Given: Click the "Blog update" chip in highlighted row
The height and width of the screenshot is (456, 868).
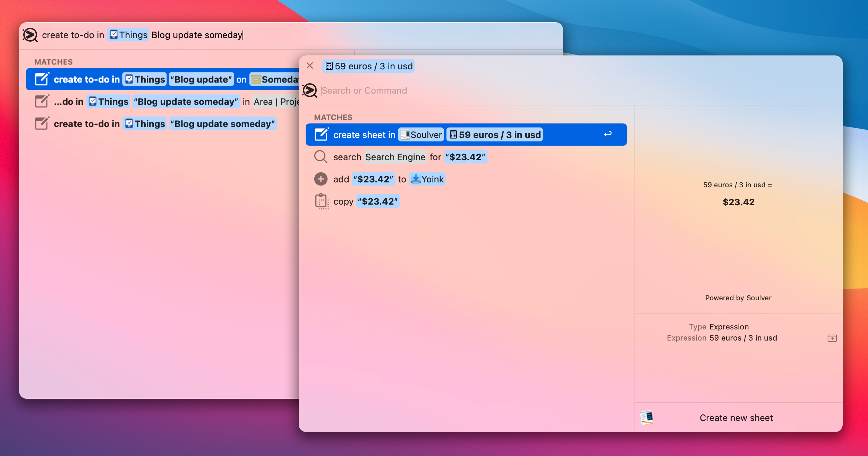Looking at the screenshot, I should tap(201, 79).
